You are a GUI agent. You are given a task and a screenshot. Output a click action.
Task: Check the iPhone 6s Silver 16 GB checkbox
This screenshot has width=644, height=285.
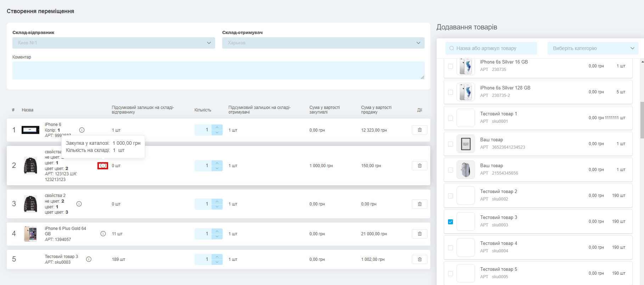(450, 66)
